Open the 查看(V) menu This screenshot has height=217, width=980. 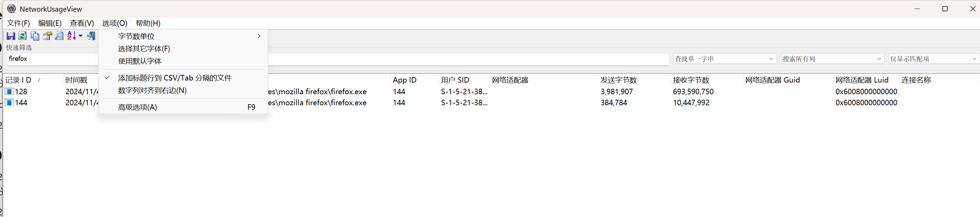click(82, 23)
